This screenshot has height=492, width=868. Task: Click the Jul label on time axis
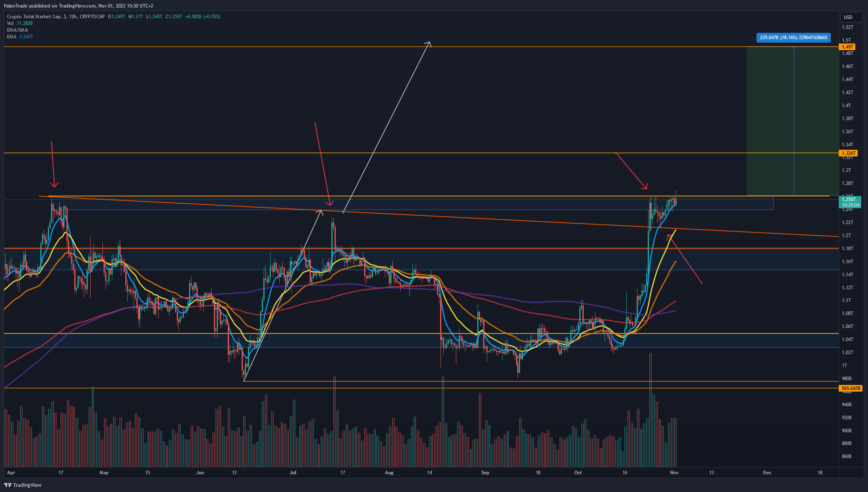(x=293, y=473)
